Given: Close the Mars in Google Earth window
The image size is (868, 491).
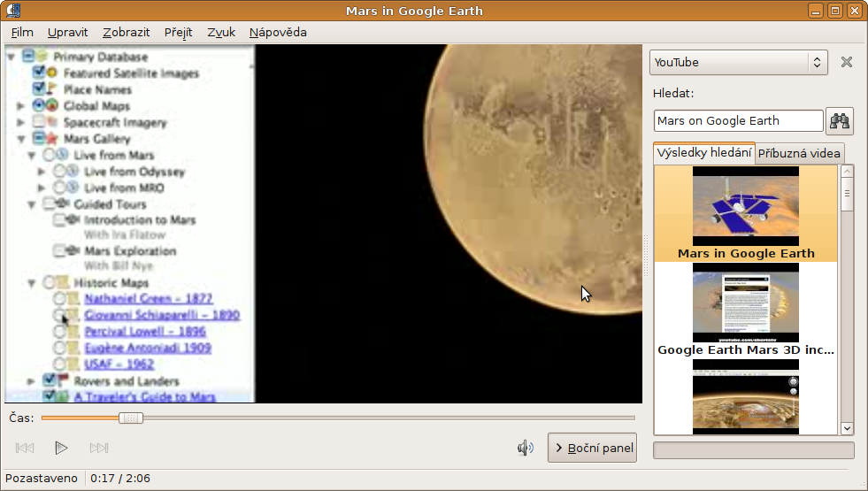Looking at the screenshot, I should click(854, 11).
